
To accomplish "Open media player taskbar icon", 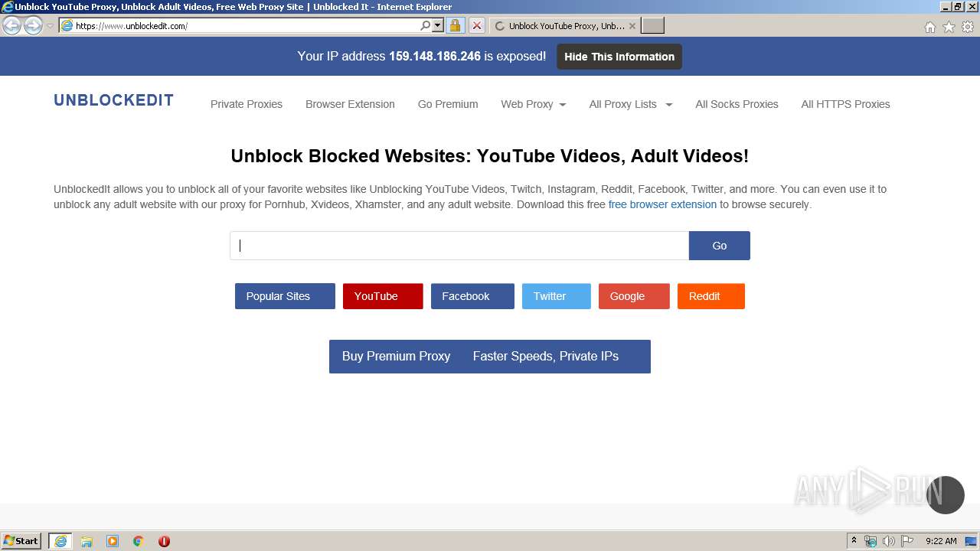I will point(113,541).
